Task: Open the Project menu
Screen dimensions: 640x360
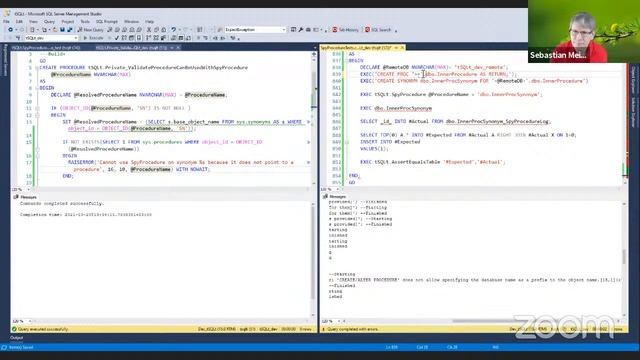Action: (x=68, y=22)
